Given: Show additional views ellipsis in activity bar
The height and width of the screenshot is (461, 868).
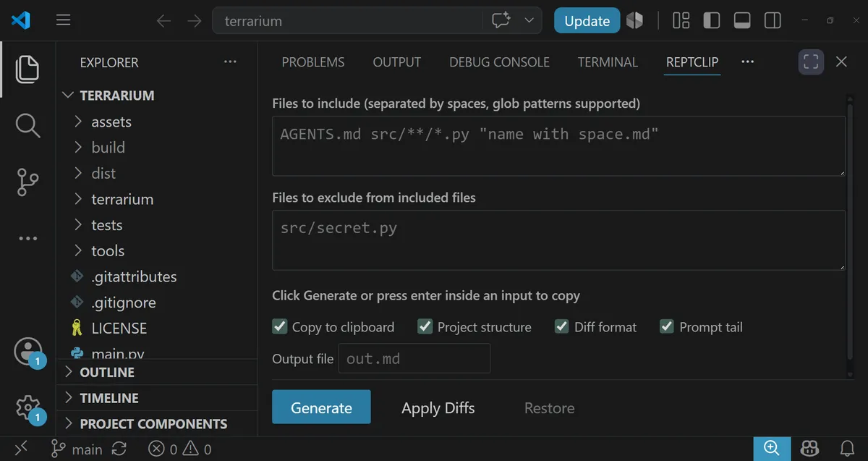Looking at the screenshot, I should pyautogui.click(x=27, y=238).
